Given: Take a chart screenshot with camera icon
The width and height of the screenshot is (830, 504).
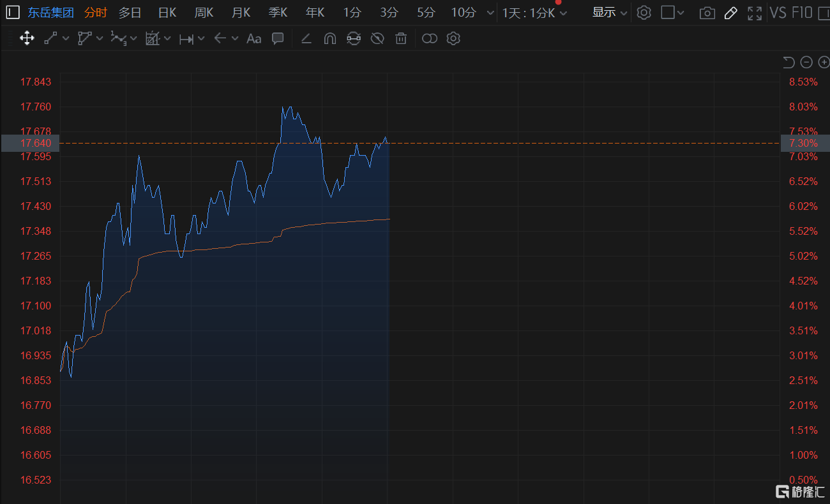Looking at the screenshot, I should click(x=707, y=13).
